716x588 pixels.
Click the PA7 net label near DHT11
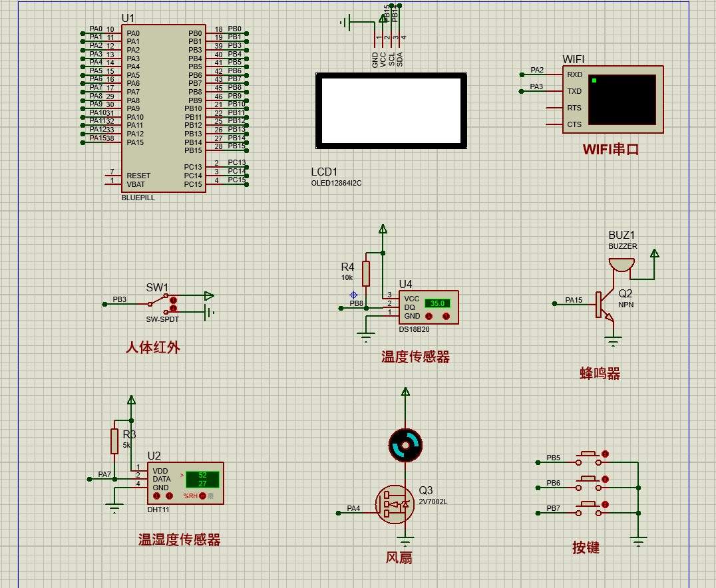point(104,474)
